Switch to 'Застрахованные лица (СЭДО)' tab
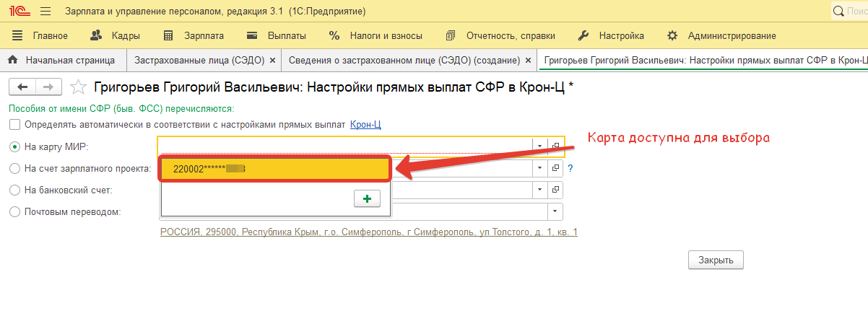The image size is (868, 316). pyautogui.click(x=199, y=60)
